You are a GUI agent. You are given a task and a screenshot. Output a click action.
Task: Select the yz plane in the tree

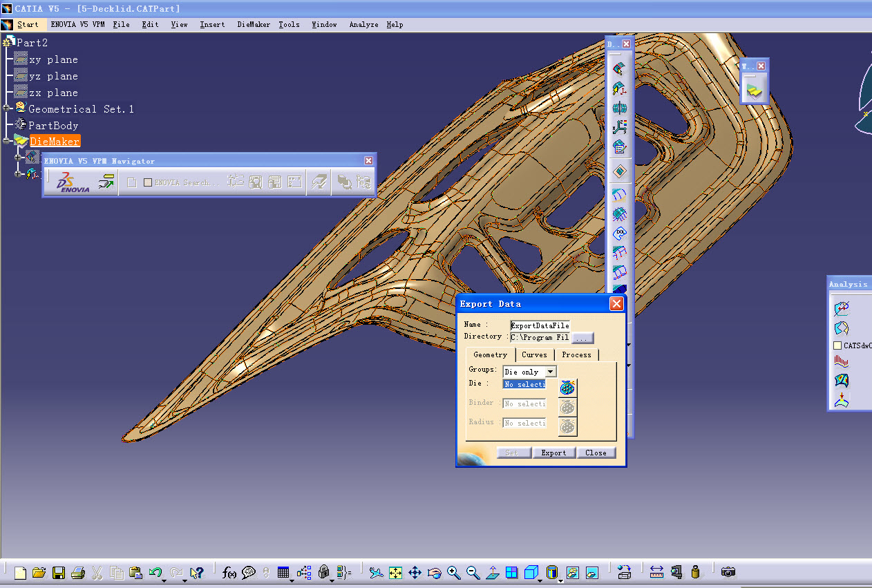click(53, 76)
